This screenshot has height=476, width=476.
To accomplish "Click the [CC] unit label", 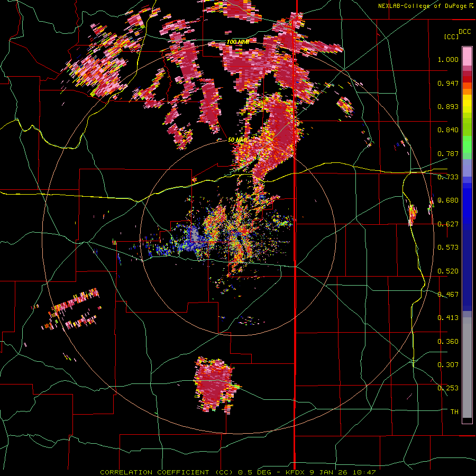I will [x=452, y=36].
